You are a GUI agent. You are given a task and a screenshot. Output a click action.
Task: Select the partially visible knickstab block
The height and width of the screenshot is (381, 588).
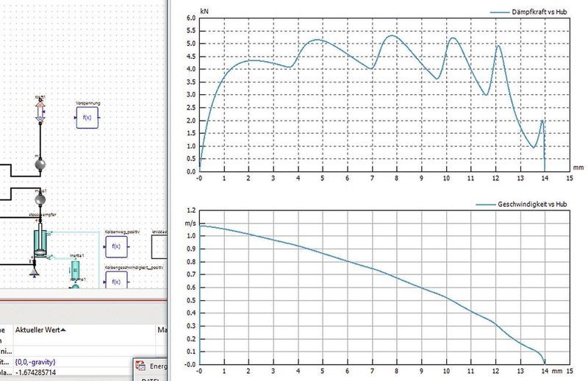(159, 246)
